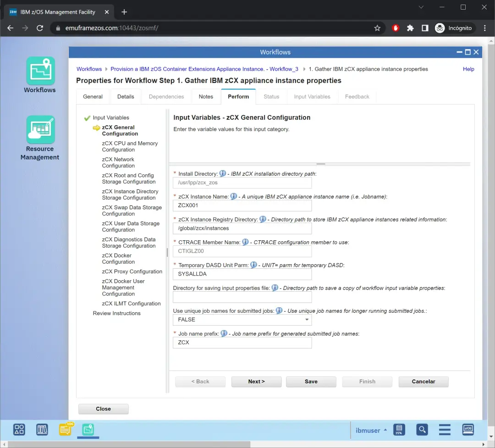Select the Feedback tab
The height and width of the screenshot is (448, 495).
click(357, 97)
